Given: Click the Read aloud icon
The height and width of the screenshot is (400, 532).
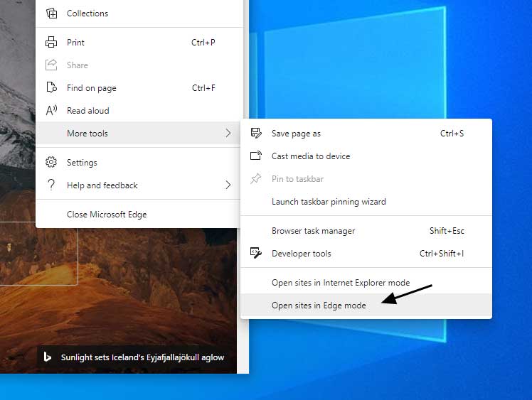Looking at the screenshot, I should [x=51, y=110].
